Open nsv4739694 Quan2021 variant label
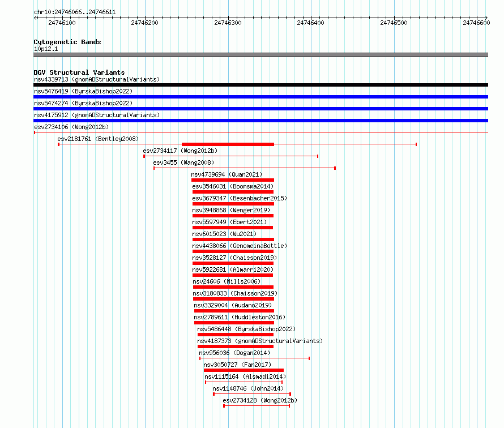Viewport: 504px width, 428px height. [227, 174]
